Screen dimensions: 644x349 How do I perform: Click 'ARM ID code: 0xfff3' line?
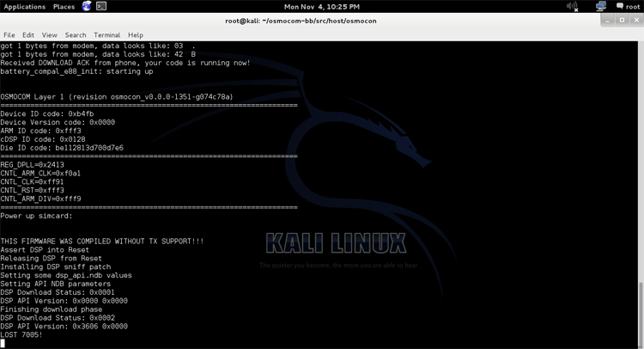[x=40, y=131]
